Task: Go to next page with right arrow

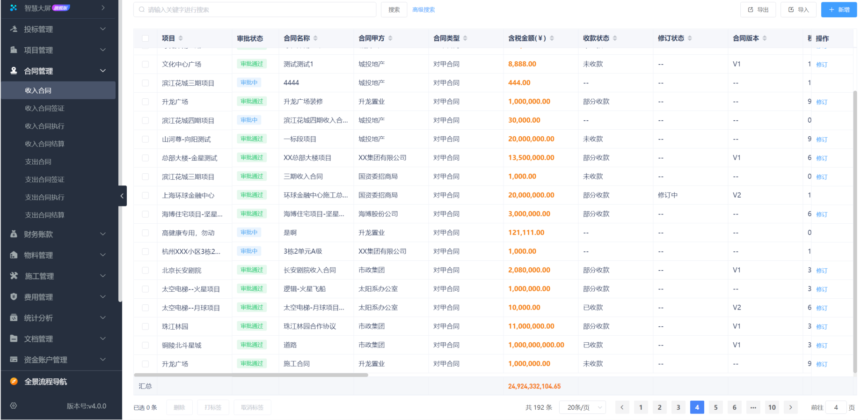Action: pyautogui.click(x=790, y=407)
